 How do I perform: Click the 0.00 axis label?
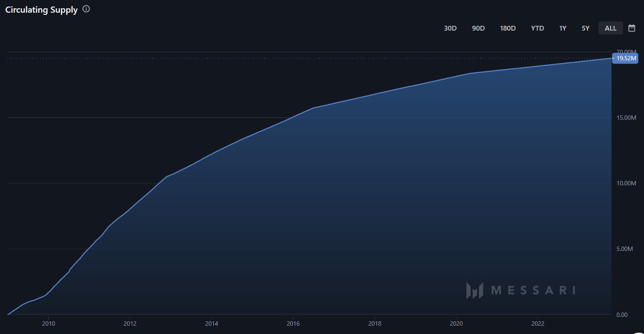coord(623,314)
